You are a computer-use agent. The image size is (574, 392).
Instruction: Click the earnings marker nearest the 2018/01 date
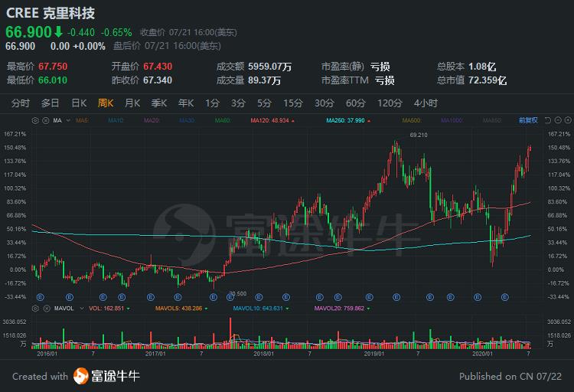[x=259, y=297]
